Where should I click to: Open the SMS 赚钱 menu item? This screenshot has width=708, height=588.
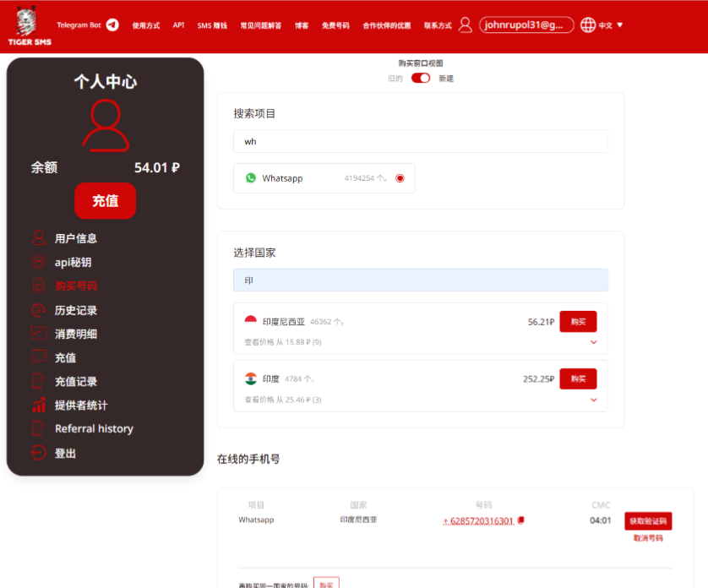tap(212, 25)
